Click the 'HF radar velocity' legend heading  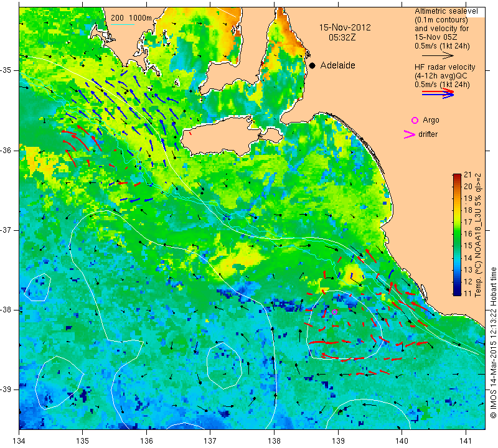[x=444, y=67]
